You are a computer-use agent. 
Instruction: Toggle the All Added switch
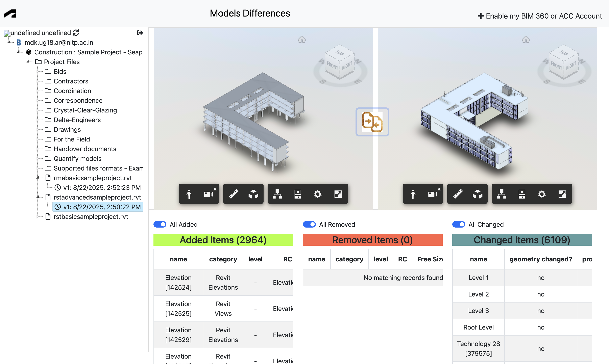(x=160, y=225)
